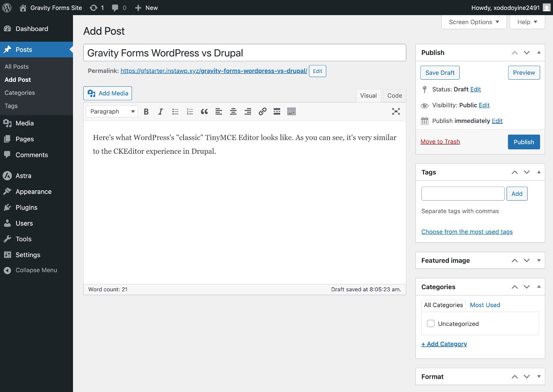Apply italic formatting in editor toolbar
This screenshot has width=553, height=392.
click(x=160, y=112)
